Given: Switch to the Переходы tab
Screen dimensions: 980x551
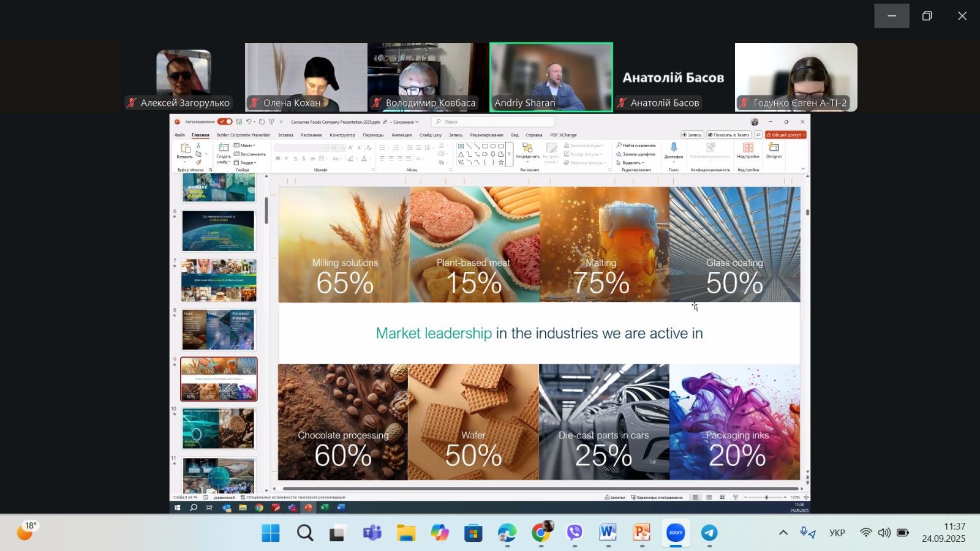Looking at the screenshot, I should pyautogui.click(x=373, y=135).
